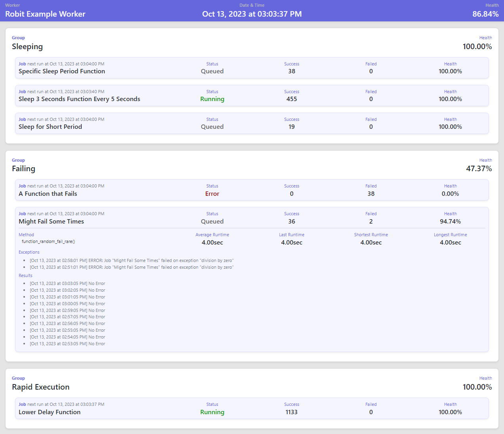504x434 pixels.
Task: Select the Failing group title
Action: pyautogui.click(x=23, y=169)
